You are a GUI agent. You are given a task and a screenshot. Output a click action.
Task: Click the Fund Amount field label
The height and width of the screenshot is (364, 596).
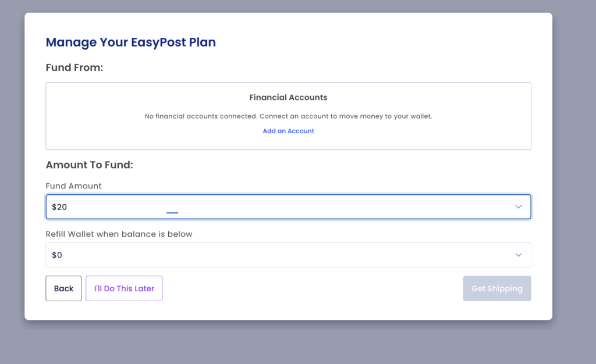[73, 186]
